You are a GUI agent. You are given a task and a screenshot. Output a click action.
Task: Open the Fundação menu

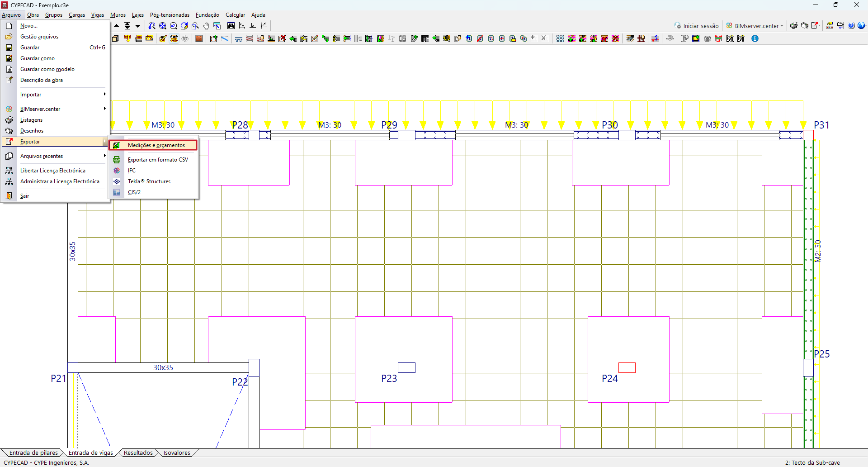point(207,15)
